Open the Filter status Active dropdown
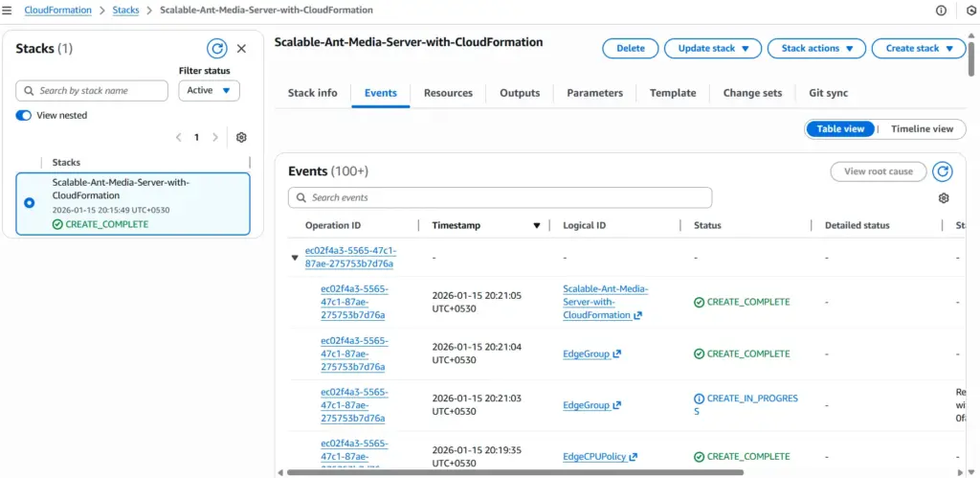 (210, 91)
